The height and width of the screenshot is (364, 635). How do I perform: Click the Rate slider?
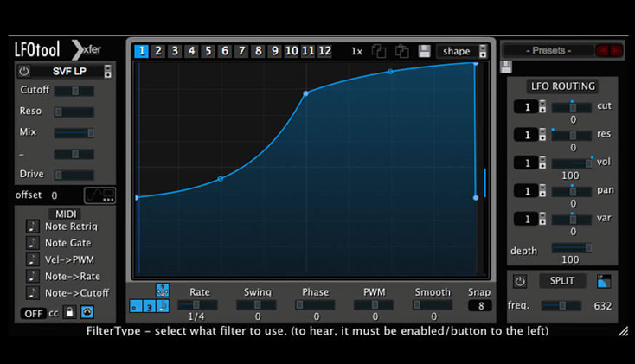tap(197, 304)
